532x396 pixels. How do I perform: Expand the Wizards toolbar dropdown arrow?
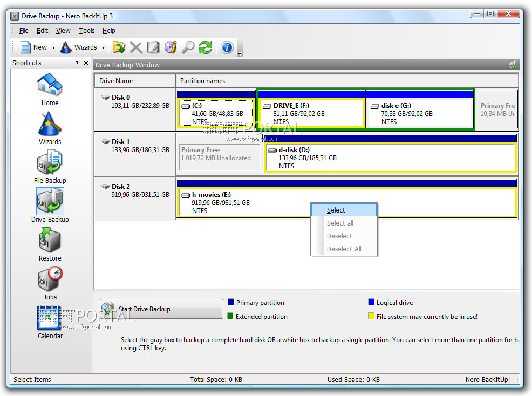103,48
